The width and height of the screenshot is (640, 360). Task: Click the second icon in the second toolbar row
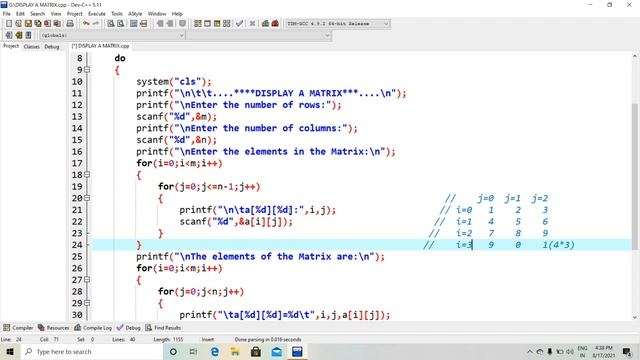coord(18,35)
